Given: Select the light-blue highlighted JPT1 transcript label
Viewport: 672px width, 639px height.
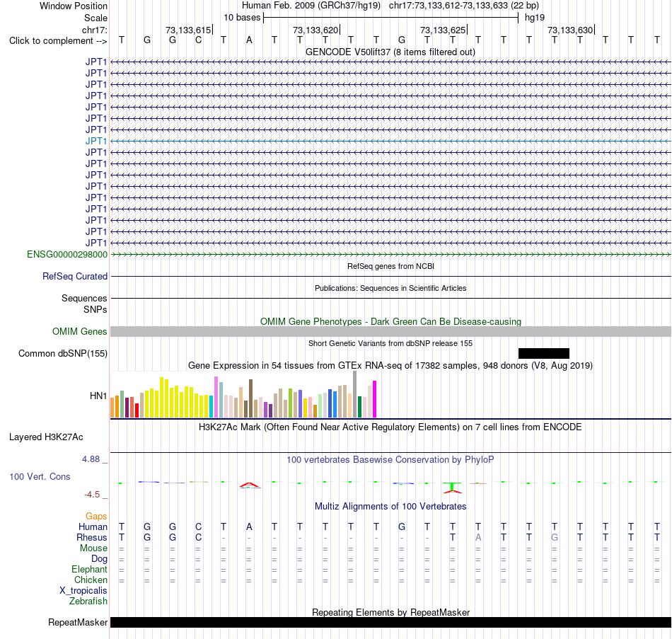Looking at the screenshot, I should coord(95,141).
